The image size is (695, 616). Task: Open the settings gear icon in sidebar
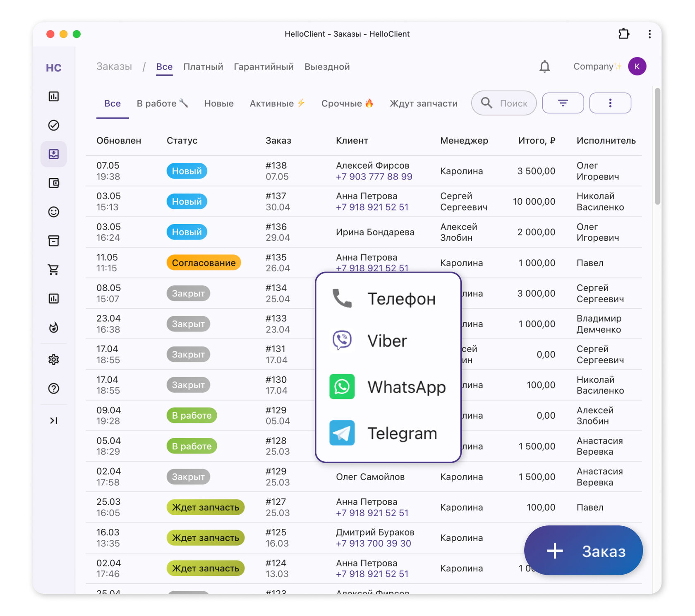click(x=54, y=360)
